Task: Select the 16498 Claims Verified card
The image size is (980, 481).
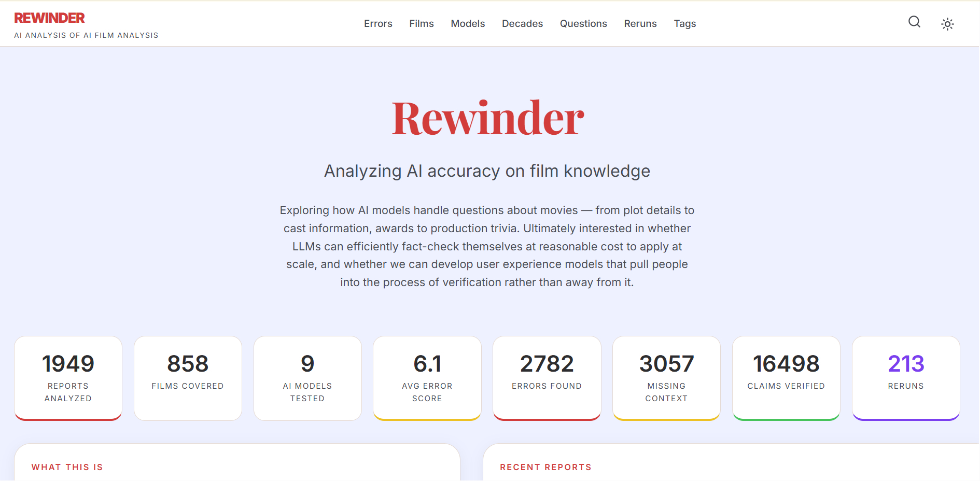Action: click(786, 378)
